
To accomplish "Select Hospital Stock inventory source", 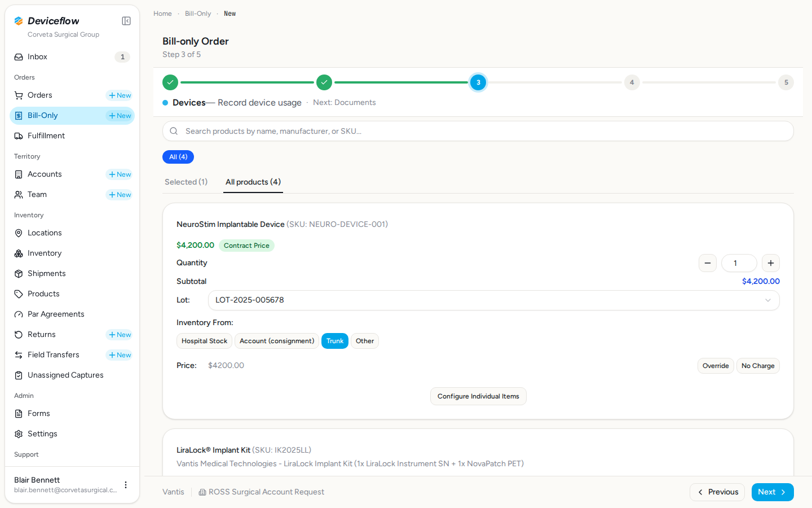I will (204, 341).
